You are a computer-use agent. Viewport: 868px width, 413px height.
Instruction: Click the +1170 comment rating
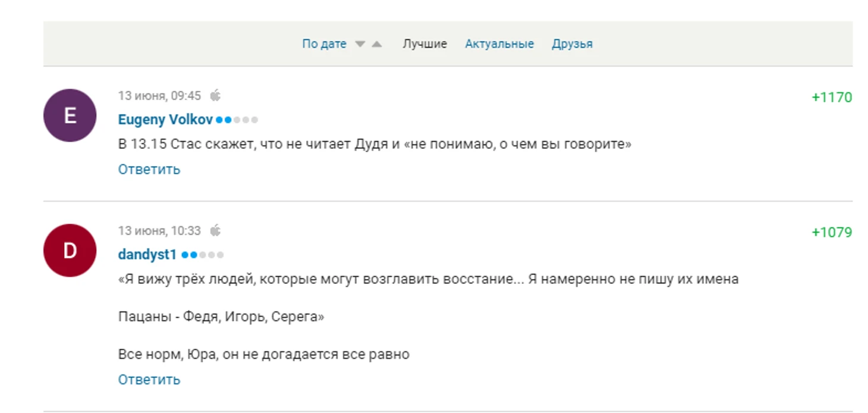(832, 98)
